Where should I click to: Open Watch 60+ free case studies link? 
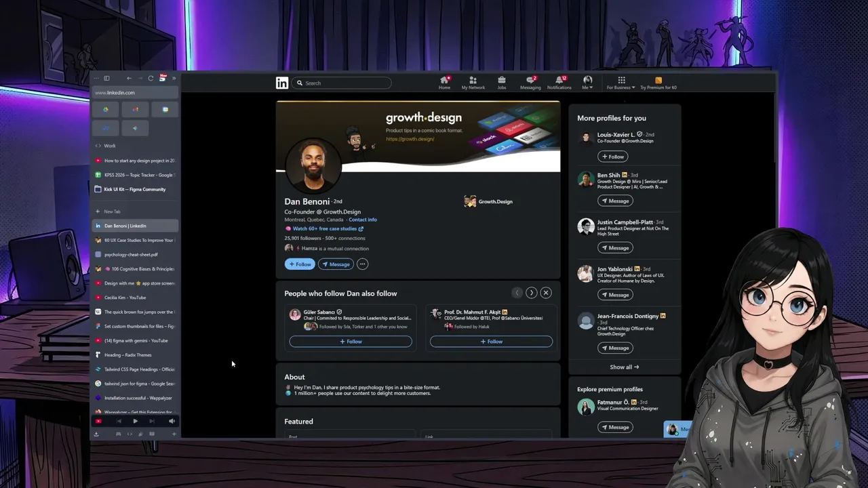328,228
